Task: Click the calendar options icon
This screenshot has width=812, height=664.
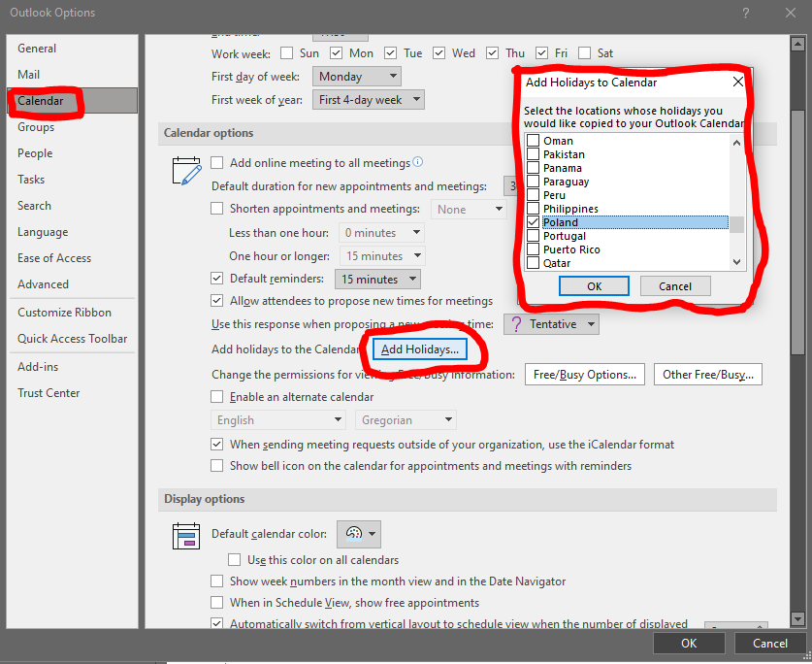Action: (185, 170)
